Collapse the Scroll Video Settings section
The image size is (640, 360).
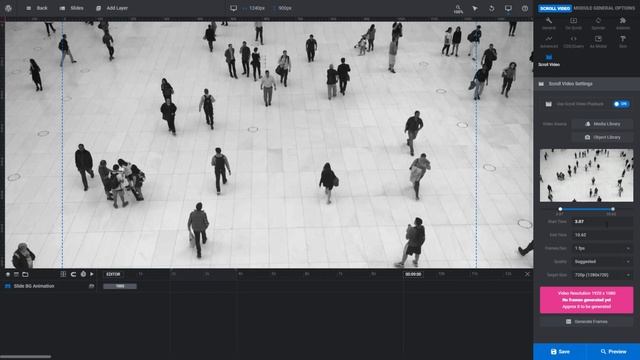pos(587,84)
